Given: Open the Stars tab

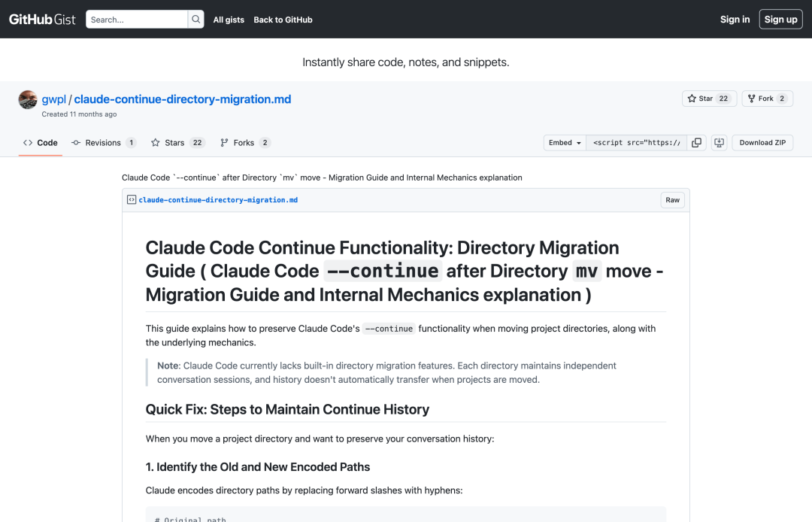Looking at the screenshot, I should pos(177,142).
